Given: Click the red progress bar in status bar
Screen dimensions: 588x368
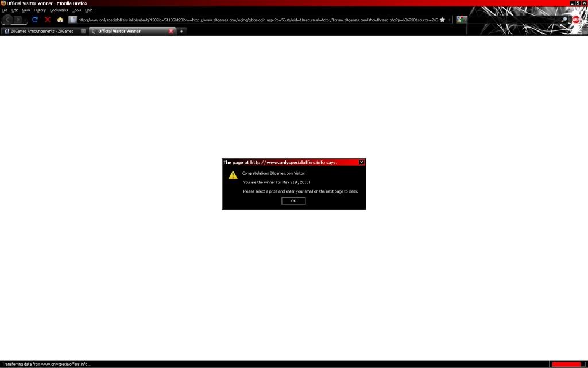Looking at the screenshot, I should tap(566, 364).
